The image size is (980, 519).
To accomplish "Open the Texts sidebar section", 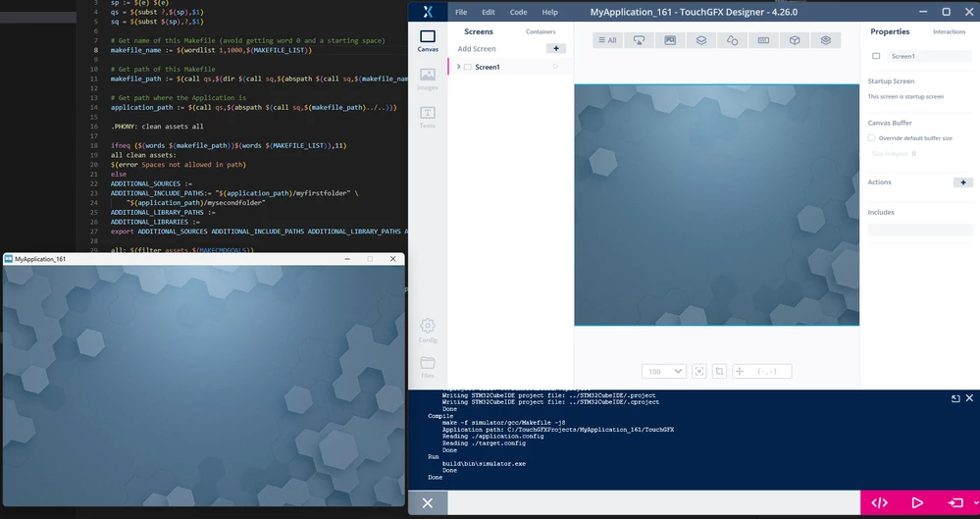I will click(428, 117).
